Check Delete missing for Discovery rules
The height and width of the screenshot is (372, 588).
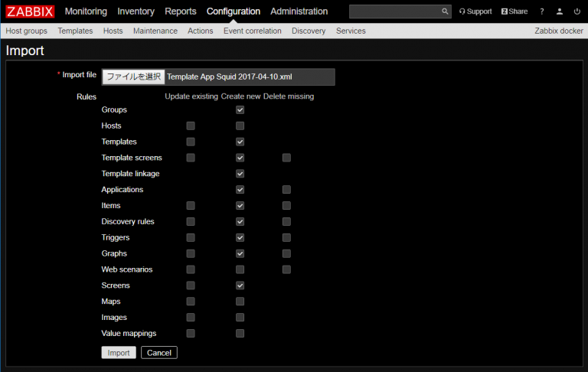coord(286,222)
